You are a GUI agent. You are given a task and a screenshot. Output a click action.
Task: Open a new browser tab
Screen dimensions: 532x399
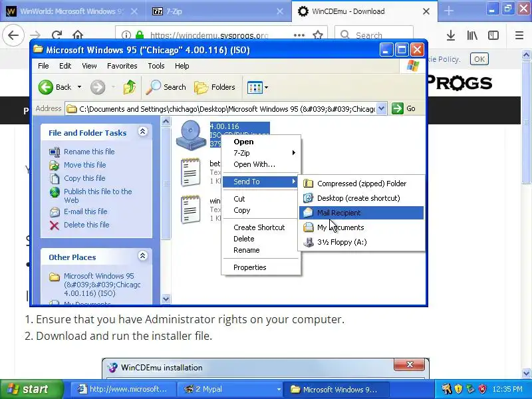tap(448, 11)
